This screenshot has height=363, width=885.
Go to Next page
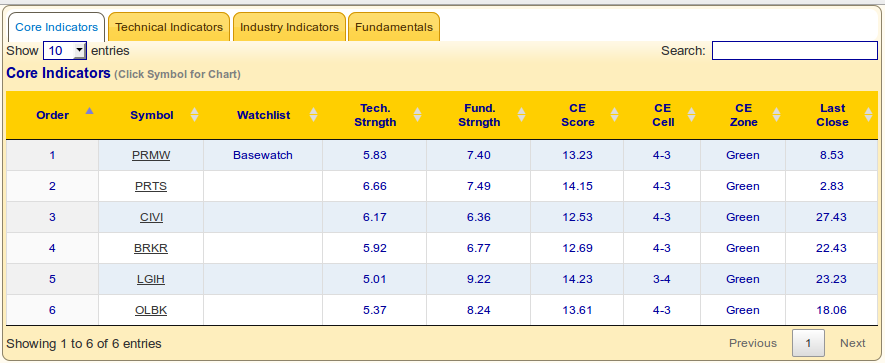[852, 343]
